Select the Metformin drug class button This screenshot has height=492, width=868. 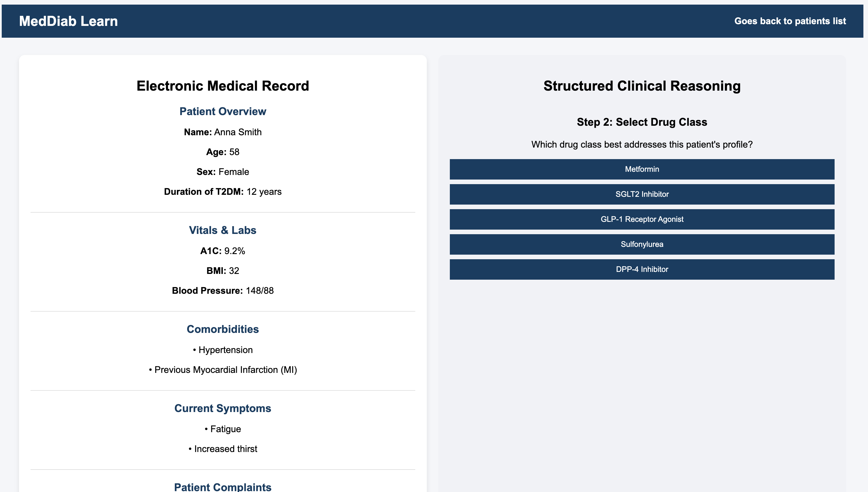pyautogui.click(x=641, y=169)
